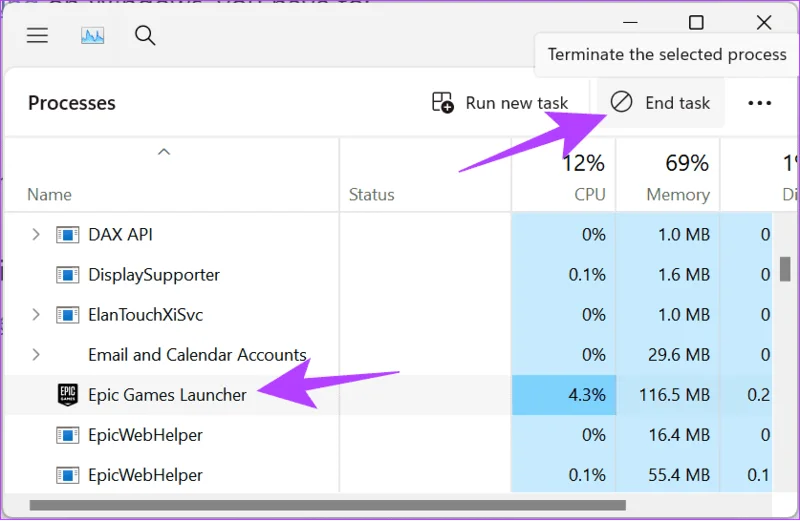Viewport: 800px width, 521px height.
Task: Select the Epic Games Launcher row name
Action: click(167, 395)
